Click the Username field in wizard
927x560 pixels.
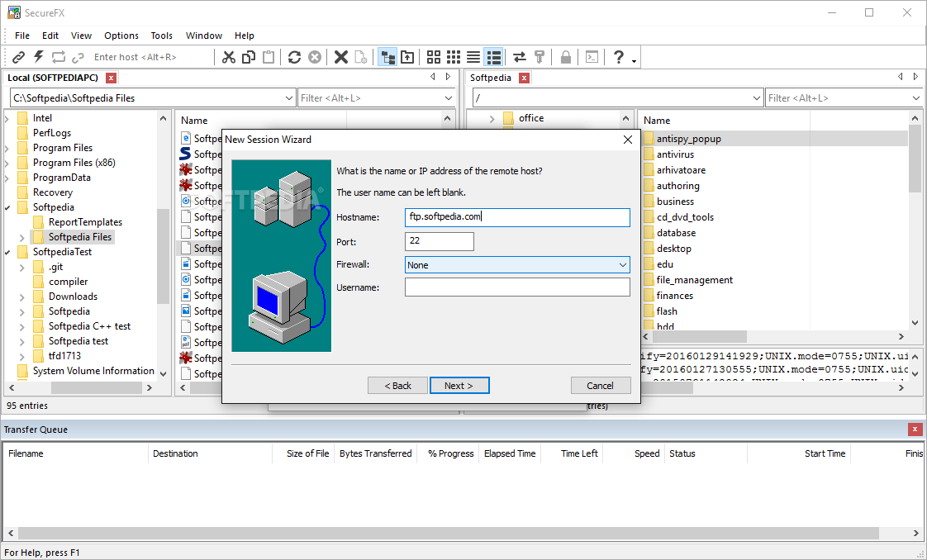point(517,287)
